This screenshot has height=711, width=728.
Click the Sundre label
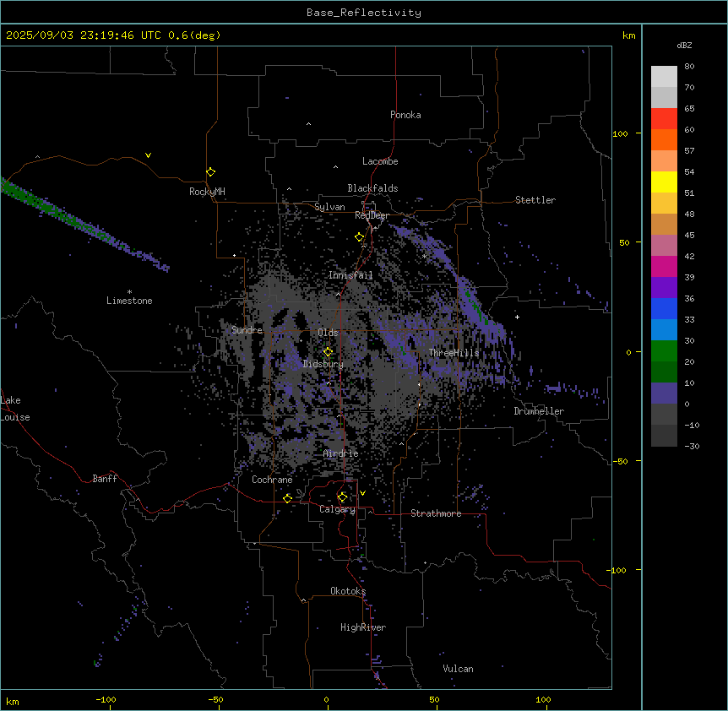(247, 330)
